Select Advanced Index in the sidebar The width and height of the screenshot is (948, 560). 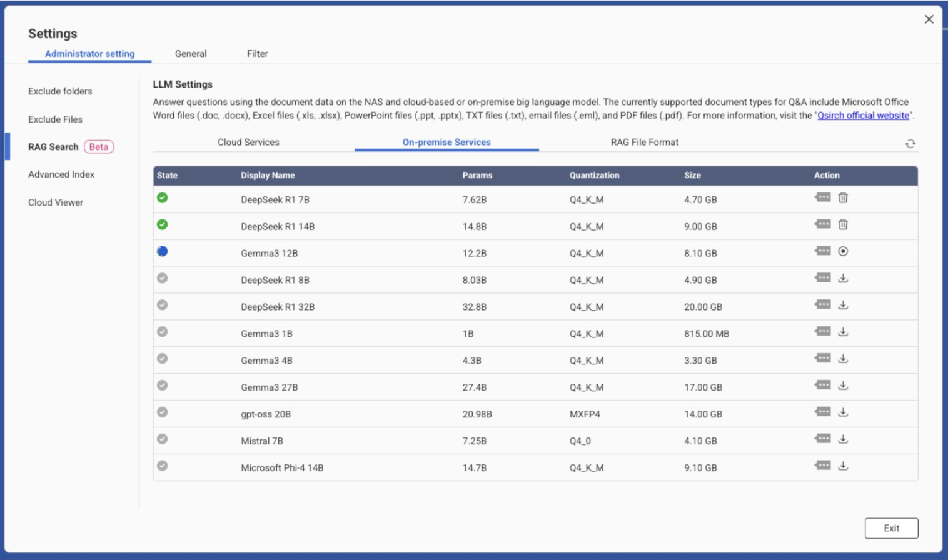tap(61, 174)
